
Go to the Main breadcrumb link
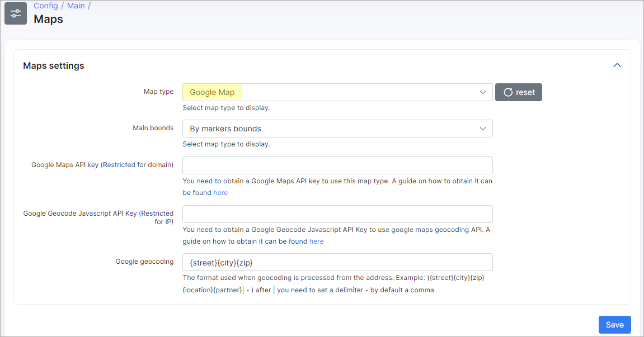pyautogui.click(x=76, y=6)
